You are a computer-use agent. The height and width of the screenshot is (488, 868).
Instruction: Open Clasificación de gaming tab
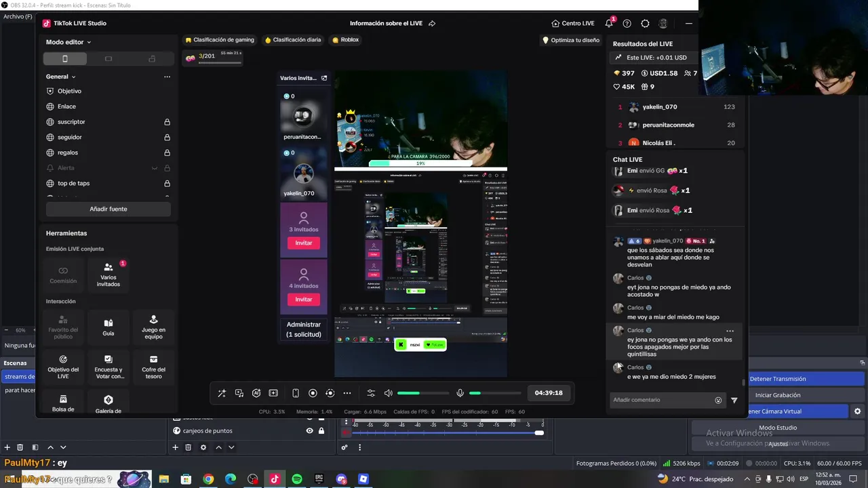[x=220, y=40]
